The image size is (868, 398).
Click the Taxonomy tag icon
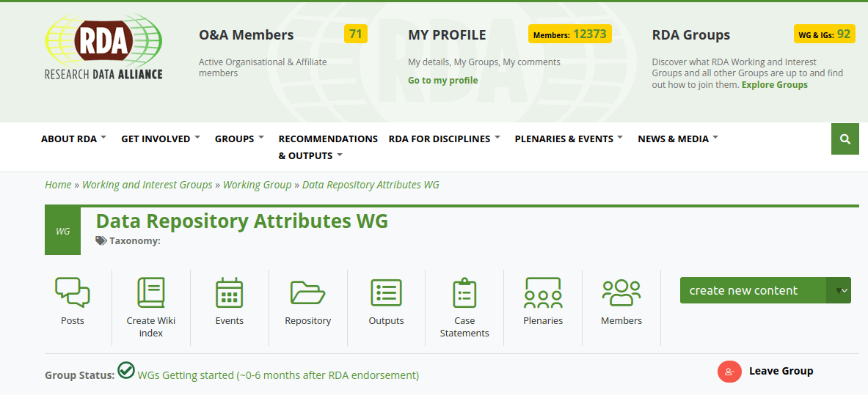(101, 240)
